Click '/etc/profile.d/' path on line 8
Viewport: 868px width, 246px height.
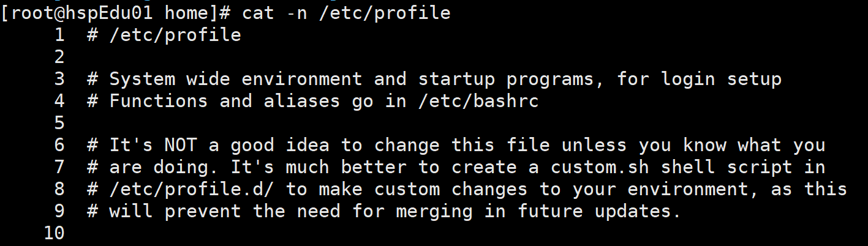point(192,189)
